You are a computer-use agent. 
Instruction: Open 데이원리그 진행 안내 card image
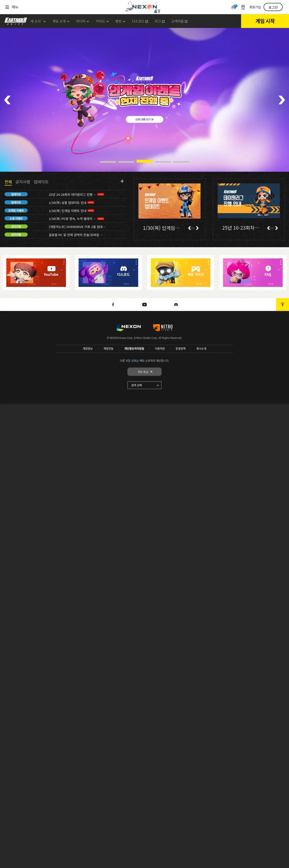pyautogui.click(x=249, y=201)
